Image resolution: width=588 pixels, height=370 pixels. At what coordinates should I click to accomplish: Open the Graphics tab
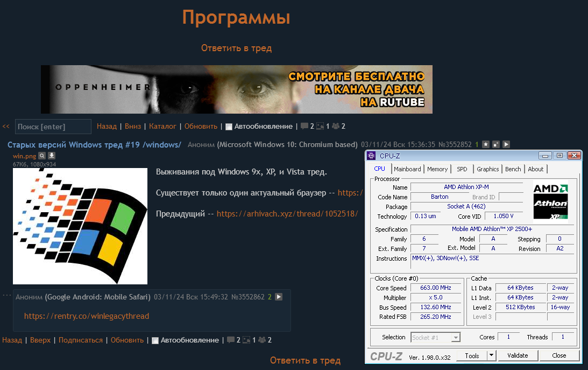click(x=488, y=169)
